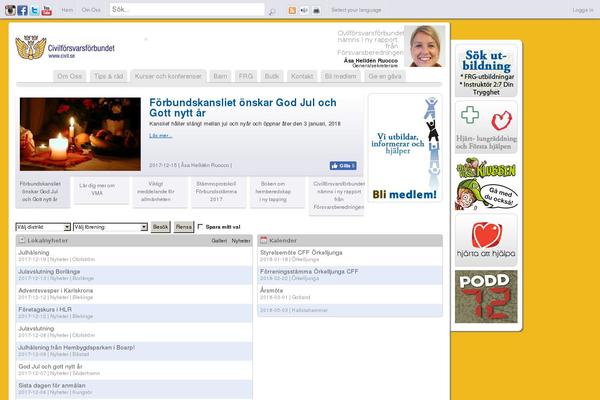
Task: Click the Logga in link
Action: pos(583,10)
